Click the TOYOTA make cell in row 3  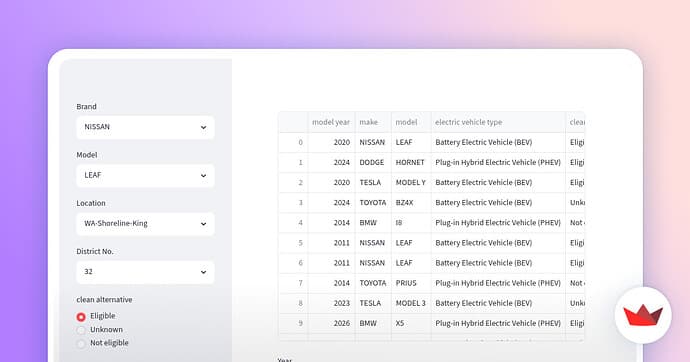(x=373, y=203)
